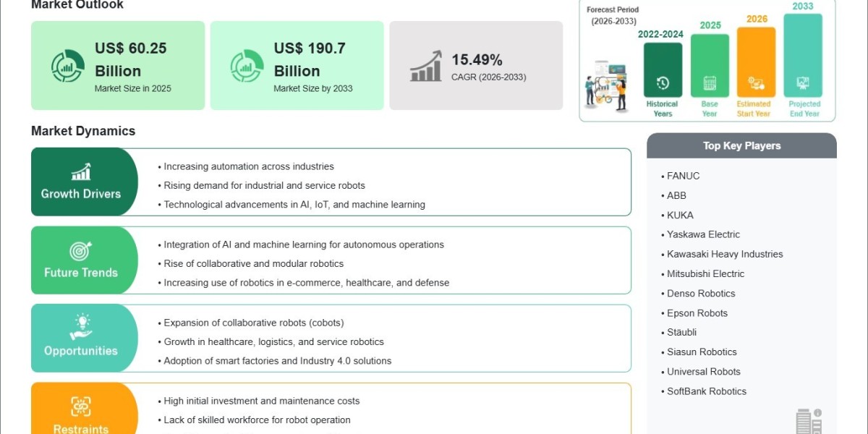Select Epson Robots in the players list

point(697,313)
